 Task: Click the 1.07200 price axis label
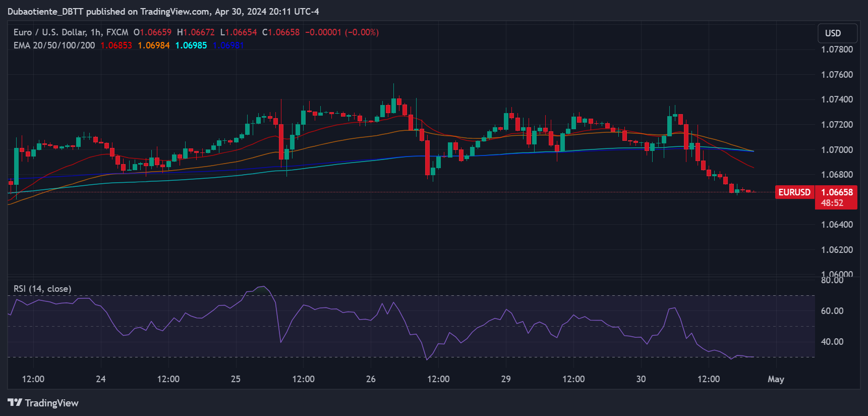click(x=837, y=125)
